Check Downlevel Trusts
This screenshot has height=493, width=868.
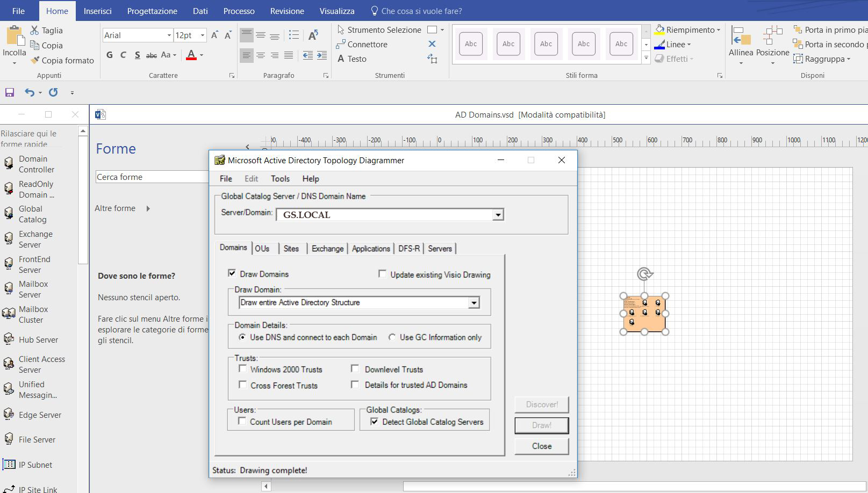tap(355, 368)
